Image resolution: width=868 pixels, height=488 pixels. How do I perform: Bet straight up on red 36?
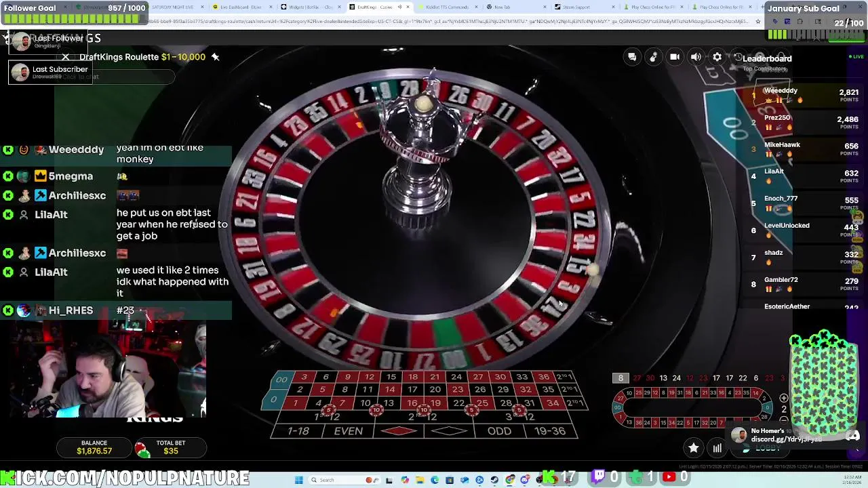pyautogui.click(x=544, y=377)
